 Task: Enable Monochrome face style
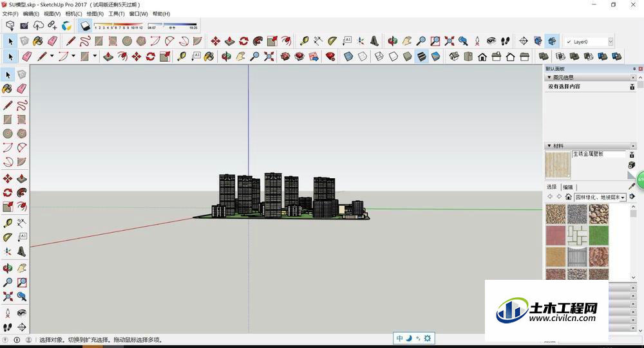435,56
